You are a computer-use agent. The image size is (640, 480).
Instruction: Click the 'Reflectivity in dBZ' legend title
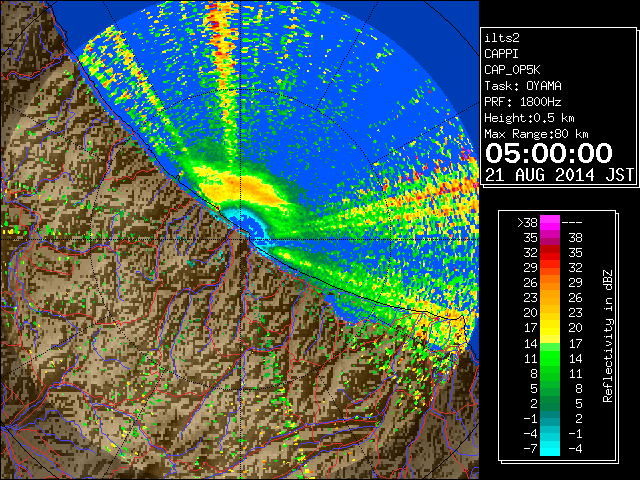pyautogui.click(x=608, y=336)
